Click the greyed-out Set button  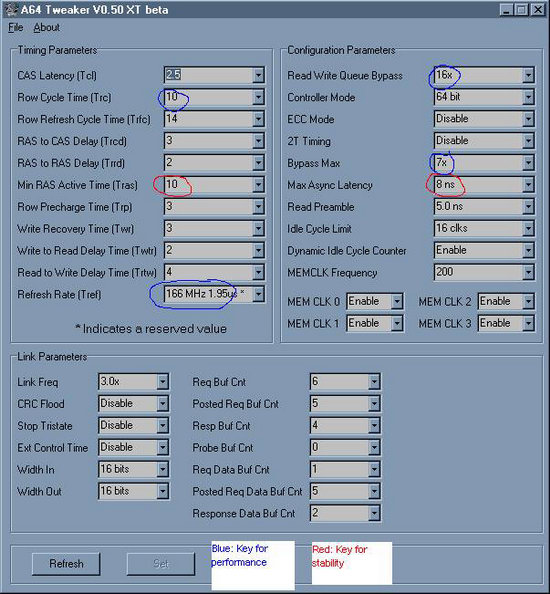coord(161,564)
